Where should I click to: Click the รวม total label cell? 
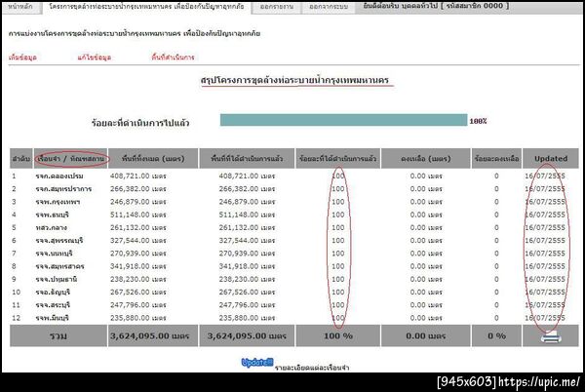58,336
